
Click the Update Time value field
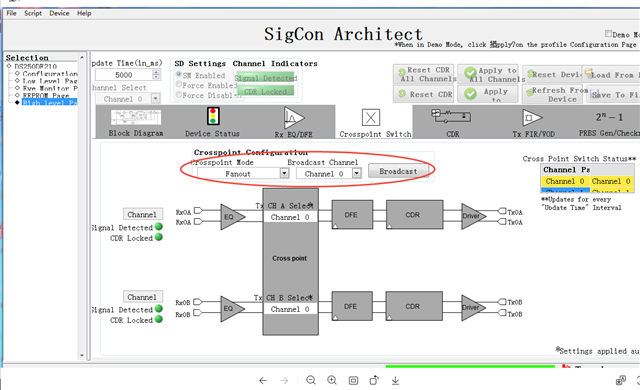123,75
